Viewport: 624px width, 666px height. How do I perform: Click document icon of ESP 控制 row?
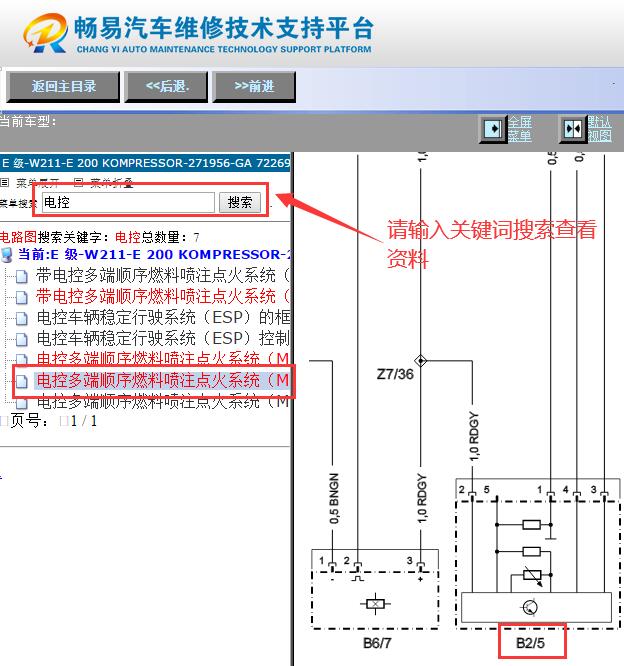click(21, 339)
